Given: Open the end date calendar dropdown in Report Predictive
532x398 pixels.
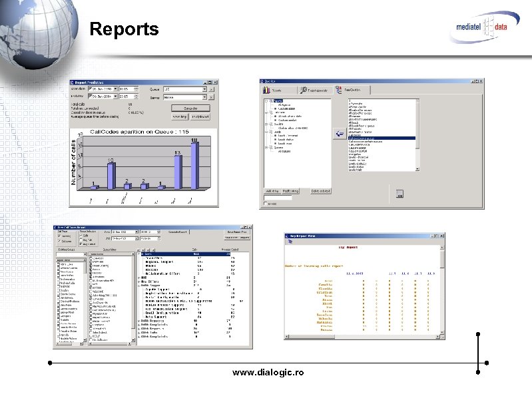Looking at the screenshot, I should (115, 97).
